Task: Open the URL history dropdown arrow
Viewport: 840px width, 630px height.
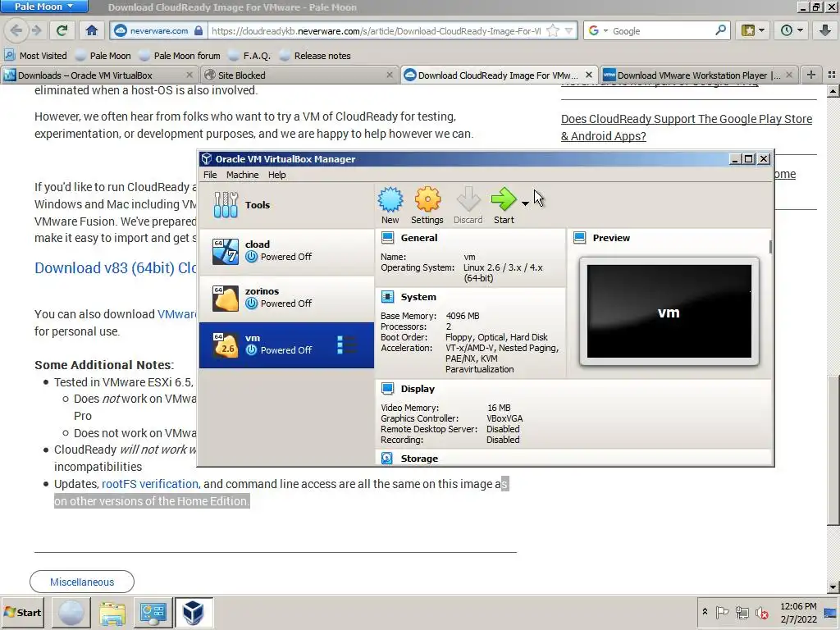Action: [x=569, y=31]
